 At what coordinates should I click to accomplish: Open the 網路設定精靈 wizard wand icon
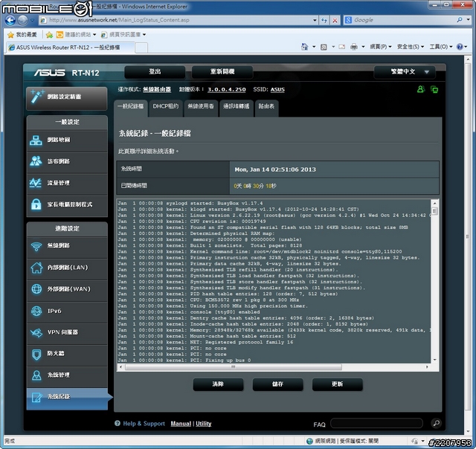tap(36, 97)
